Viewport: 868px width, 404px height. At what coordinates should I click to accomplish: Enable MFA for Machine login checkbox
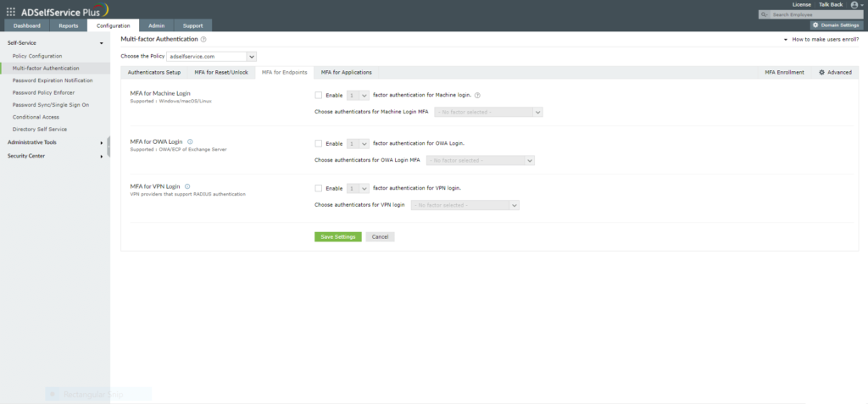pyautogui.click(x=319, y=95)
